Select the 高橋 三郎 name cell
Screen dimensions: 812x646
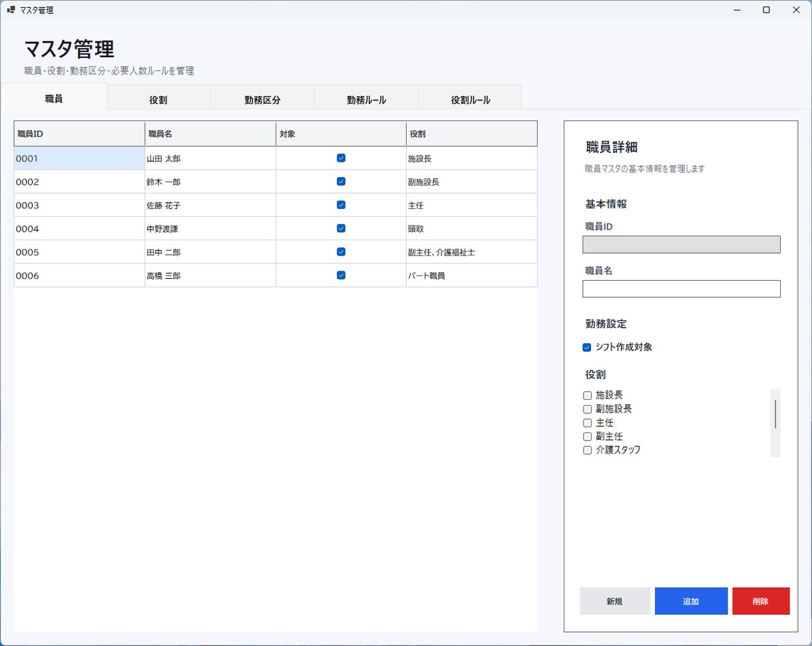click(x=210, y=275)
